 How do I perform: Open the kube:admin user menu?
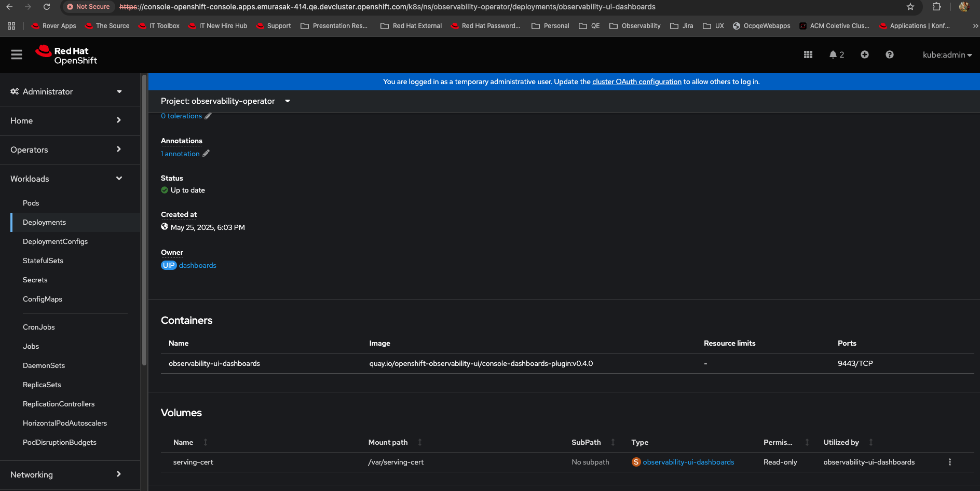(x=947, y=55)
